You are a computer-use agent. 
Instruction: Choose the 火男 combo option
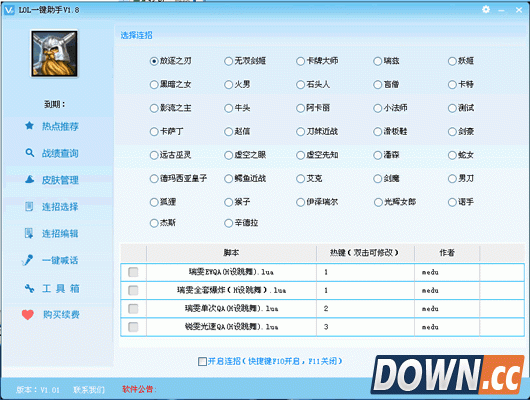pyautogui.click(x=228, y=85)
